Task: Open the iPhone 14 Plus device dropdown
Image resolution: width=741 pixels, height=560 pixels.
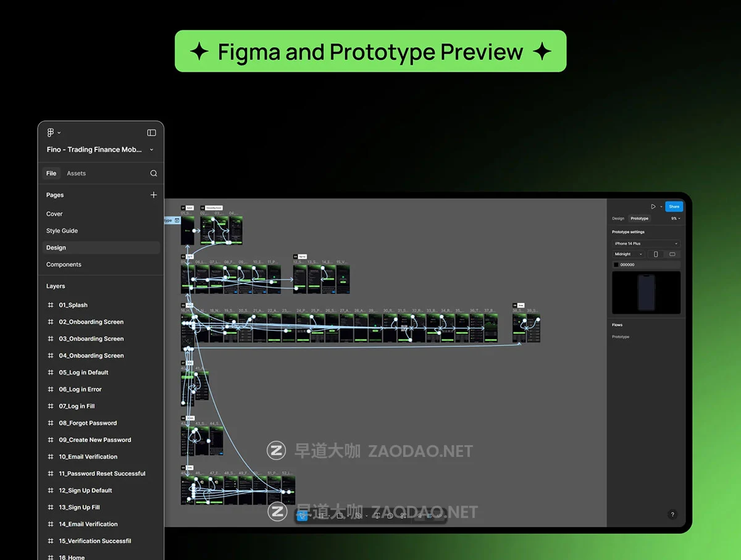Action: [646, 244]
